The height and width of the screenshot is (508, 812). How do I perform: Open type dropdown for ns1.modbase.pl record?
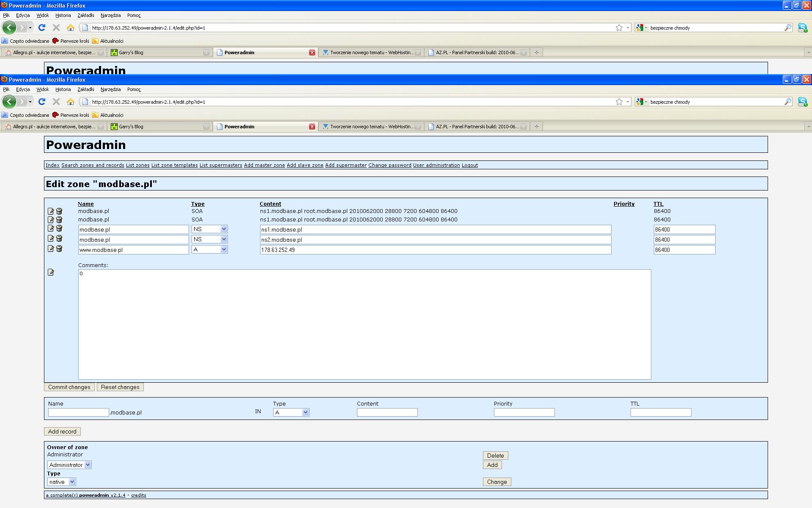224,229
